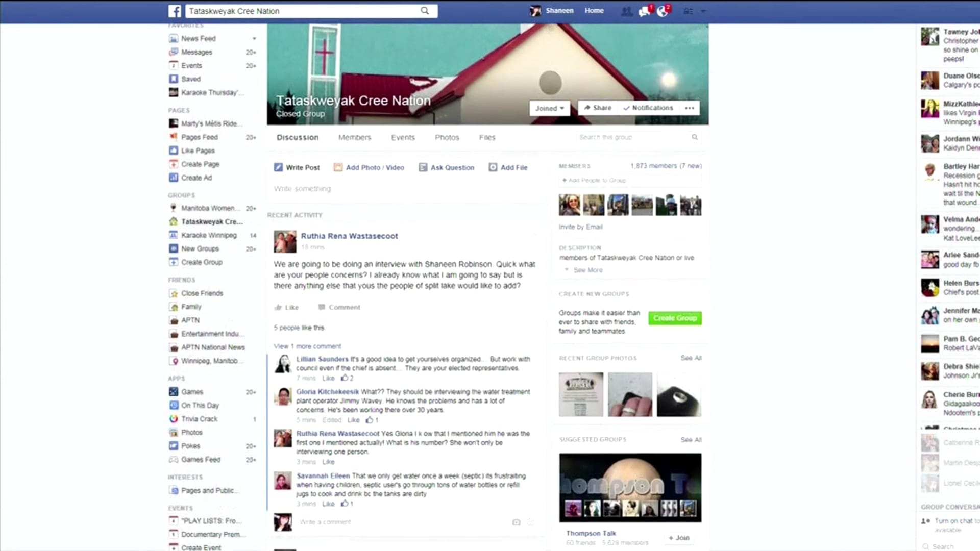This screenshot has width=980, height=551.
Task: Open APTN National News in sidebar
Action: click(213, 347)
